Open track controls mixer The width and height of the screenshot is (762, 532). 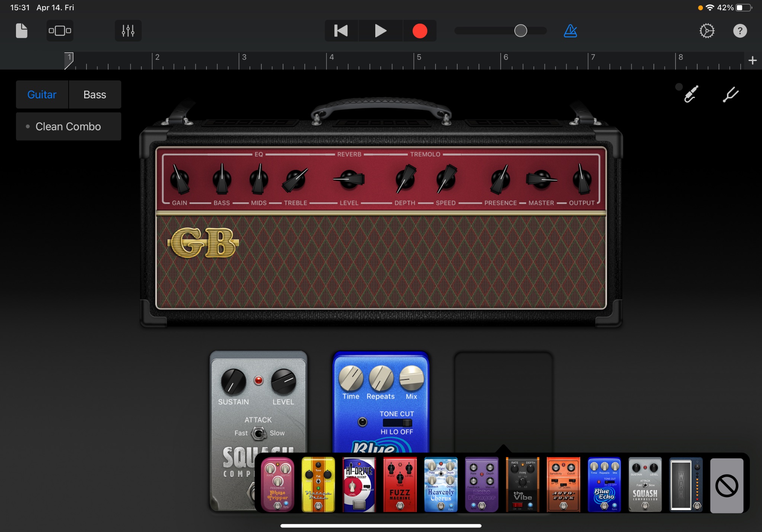(x=128, y=31)
